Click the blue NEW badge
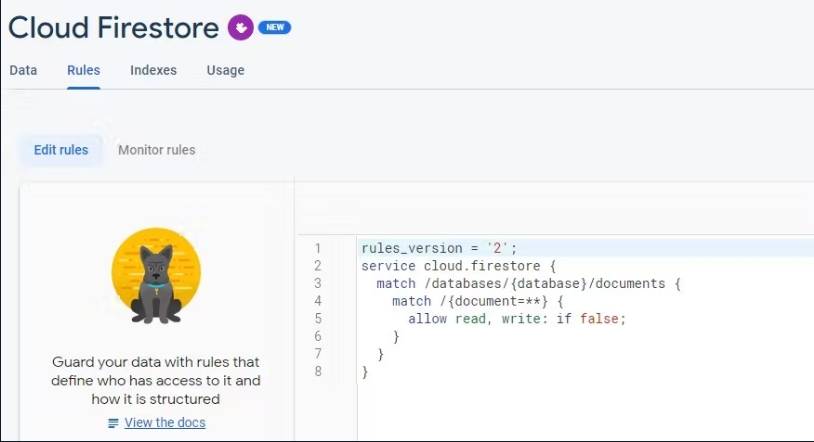Image resolution: width=814 pixels, height=442 pixels. coord(275,27)
